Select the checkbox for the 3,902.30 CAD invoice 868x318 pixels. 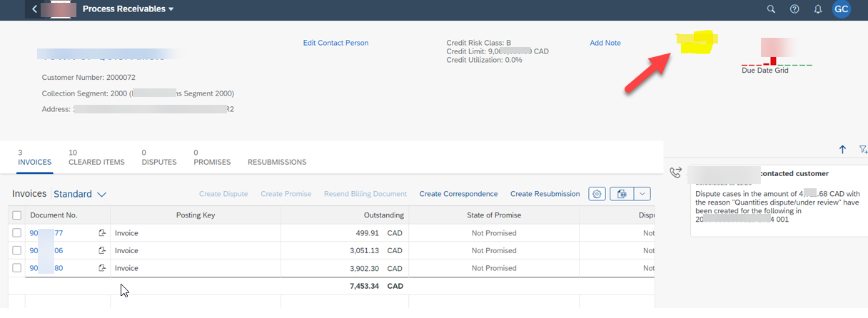click(17, 268)
